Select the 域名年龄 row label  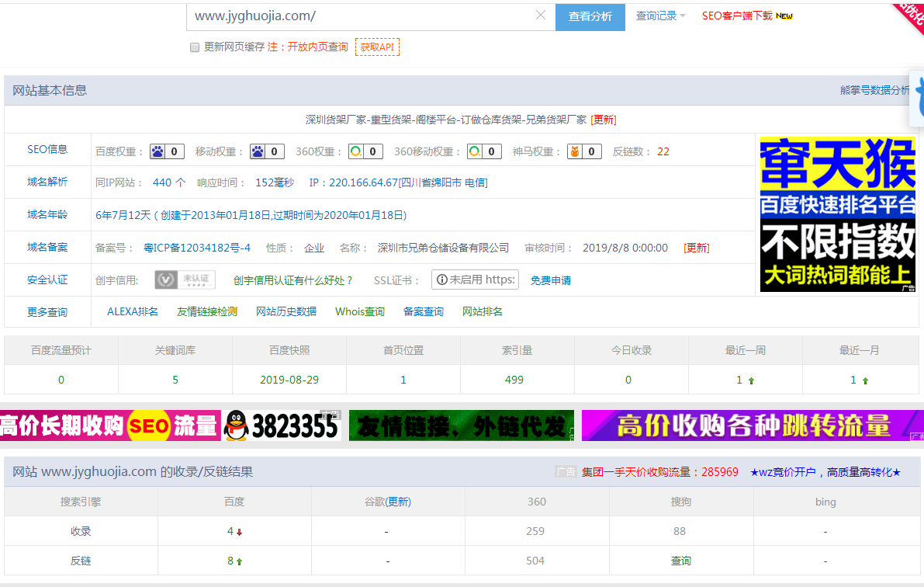[47, 215]
